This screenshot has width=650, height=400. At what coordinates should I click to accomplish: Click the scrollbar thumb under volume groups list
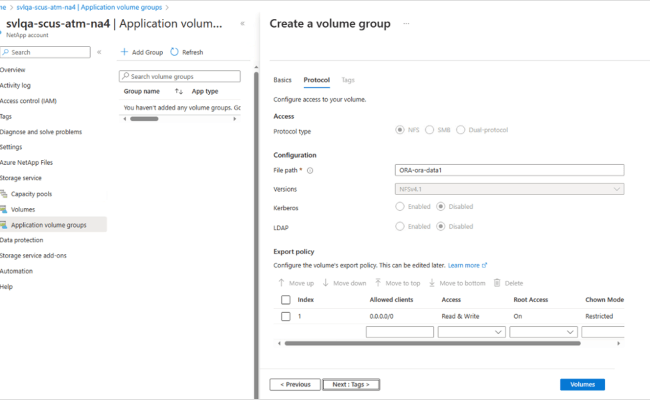pos(144,119)
